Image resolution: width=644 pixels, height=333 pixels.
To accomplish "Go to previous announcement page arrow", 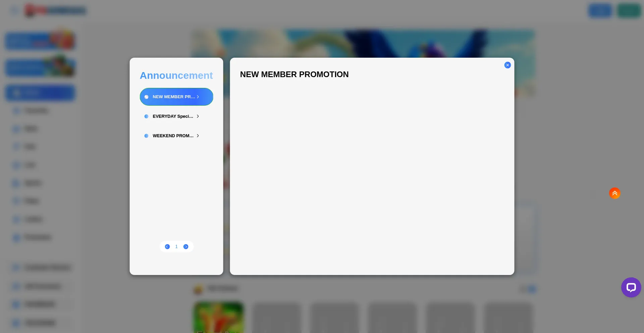I will pyautogui.click(x=167, y=247).
